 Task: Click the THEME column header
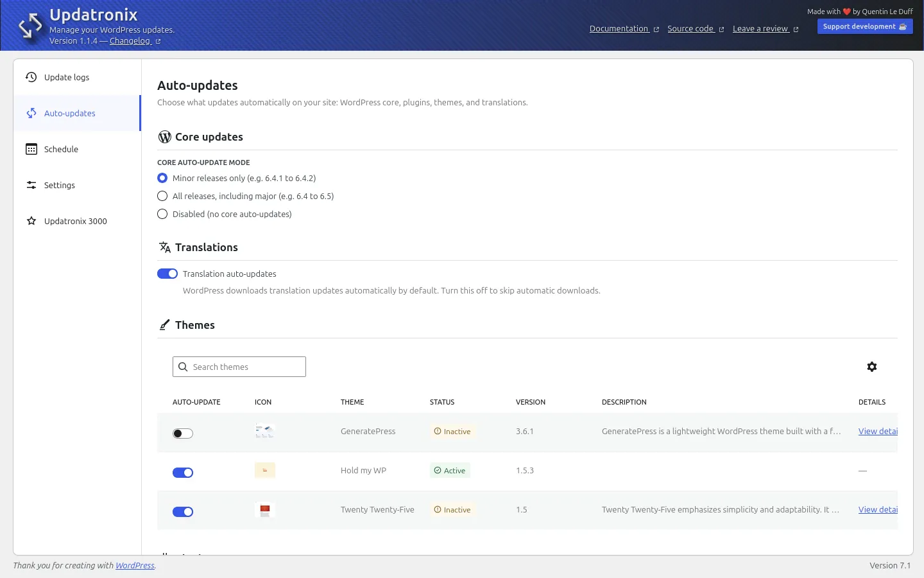(352, 402)
